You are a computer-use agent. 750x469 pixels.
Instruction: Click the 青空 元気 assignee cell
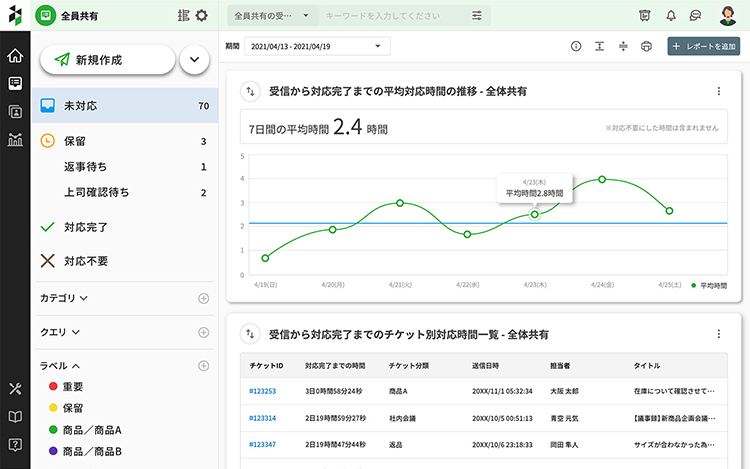[x=564, y=418]
